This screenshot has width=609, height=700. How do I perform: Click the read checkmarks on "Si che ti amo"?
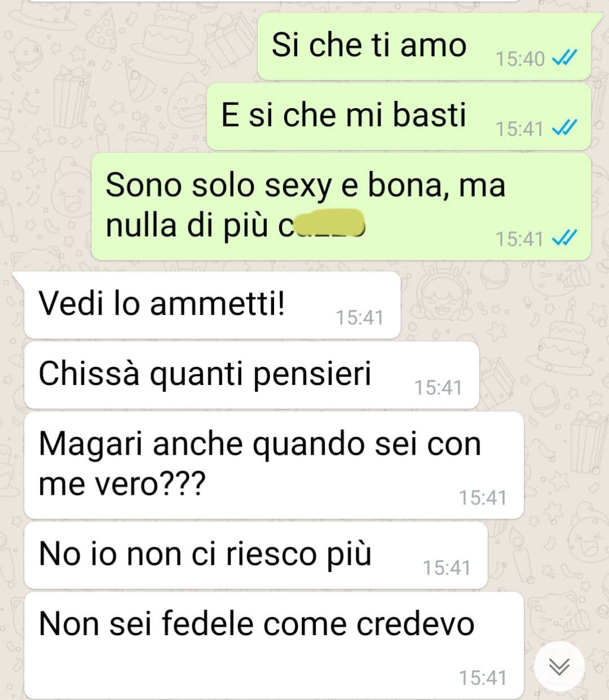point(563,58)
